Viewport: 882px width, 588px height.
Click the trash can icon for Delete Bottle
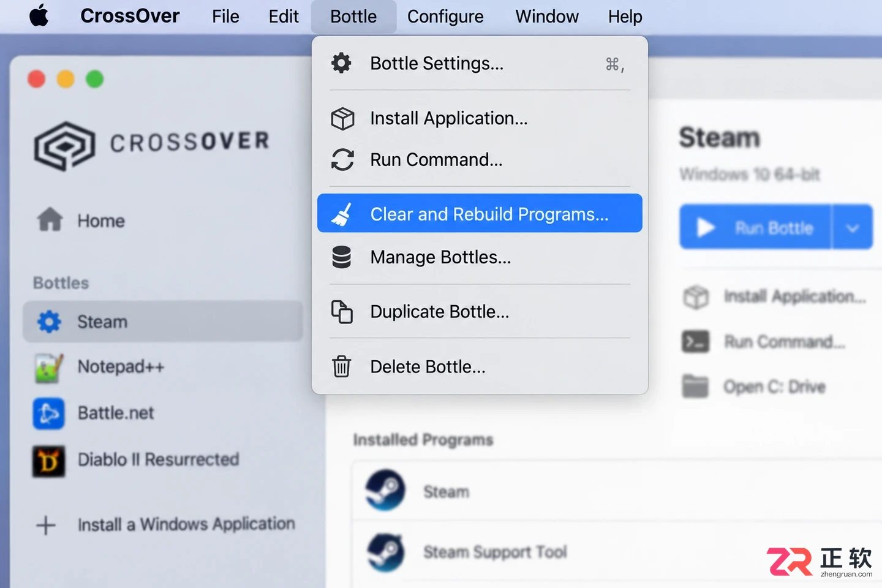click(341, 366)
